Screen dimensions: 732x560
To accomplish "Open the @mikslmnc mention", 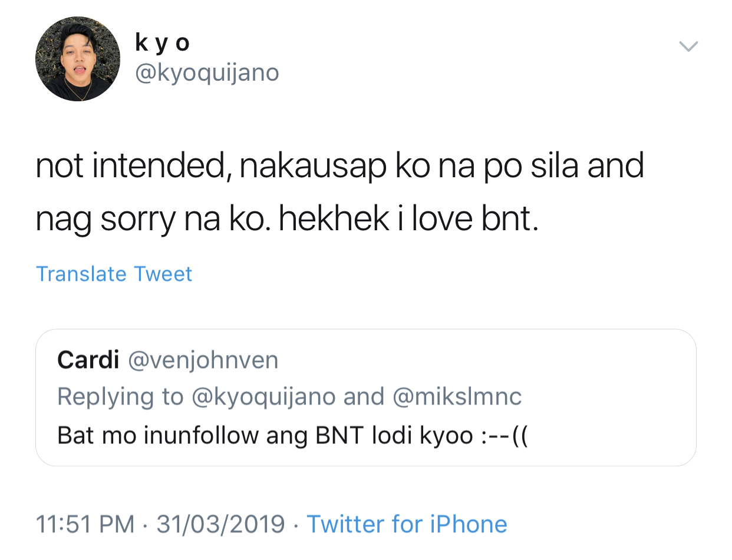I will pyautogui.click(x=456, y=397).
